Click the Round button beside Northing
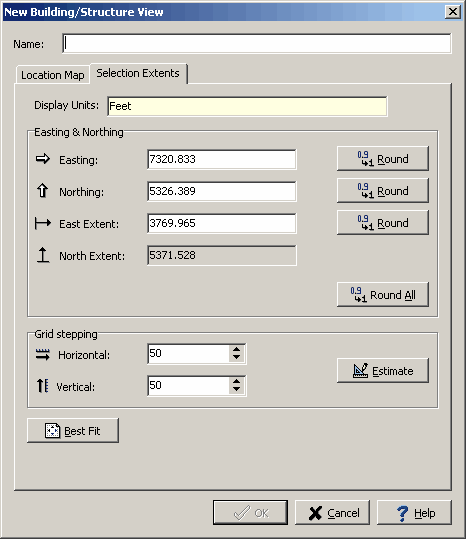The height and width of the screenshot is (539, 466). click(382, 190)
